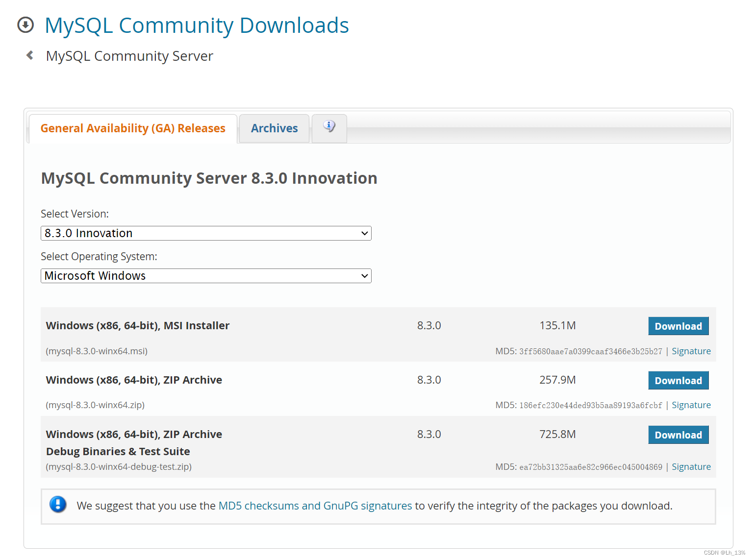This screenshot has height=560, width=753.
Task: Click the MySQL Community Downloads heading link
Action: (197, 25)
